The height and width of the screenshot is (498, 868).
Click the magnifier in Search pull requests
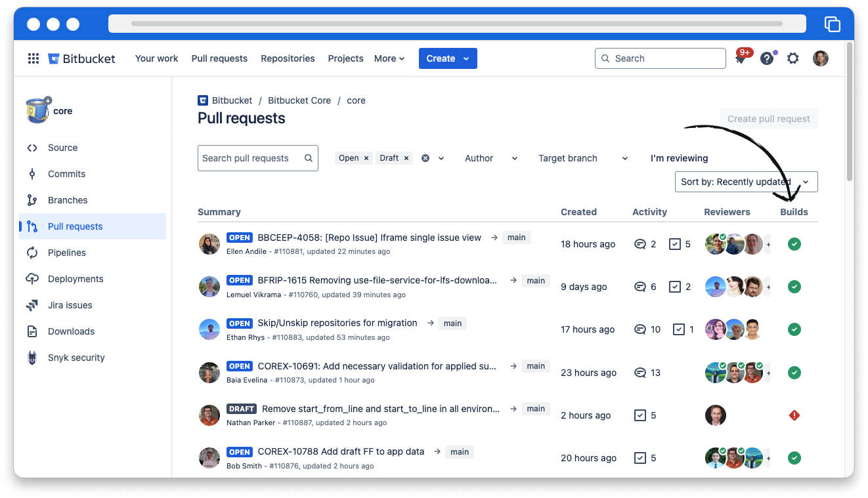(309, 158)
